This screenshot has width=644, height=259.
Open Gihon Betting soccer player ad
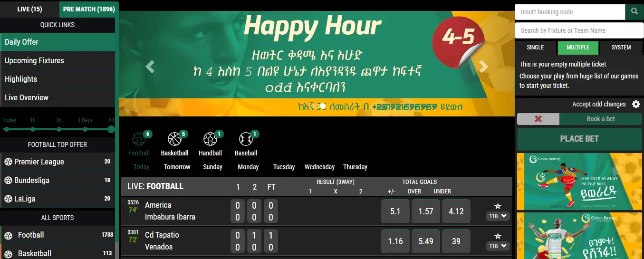(x=579, y=182)
